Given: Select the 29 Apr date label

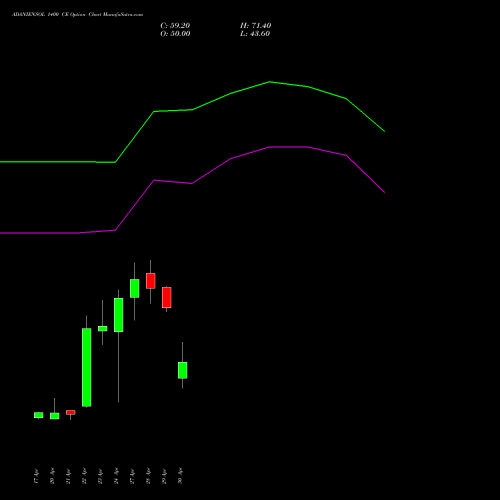Looking at the screenshot, I should pyautogui.click(x=164, y=476).
